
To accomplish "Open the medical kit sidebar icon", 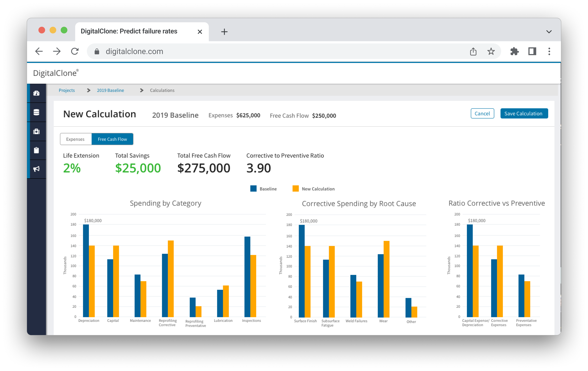I will 36,131.
